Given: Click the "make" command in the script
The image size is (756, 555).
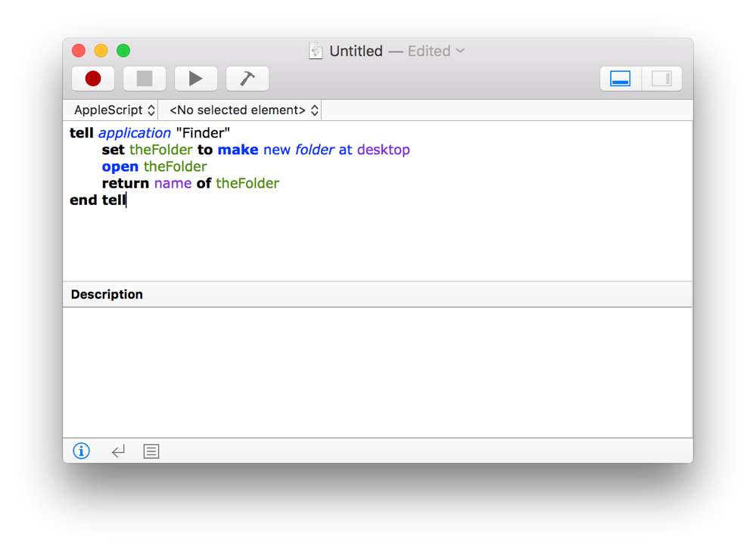Looking at the screenshot, I should [238, 150].
